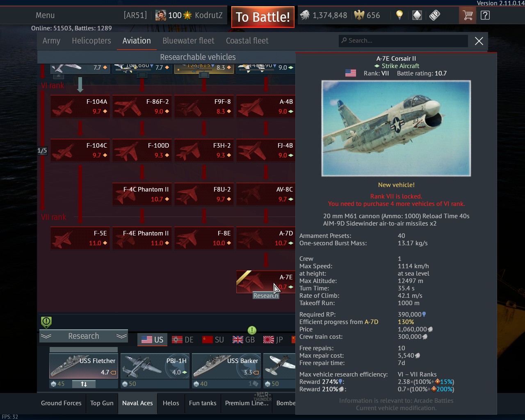
Task: Click the green shield alert icon above Research
Action: pos(46,322)
